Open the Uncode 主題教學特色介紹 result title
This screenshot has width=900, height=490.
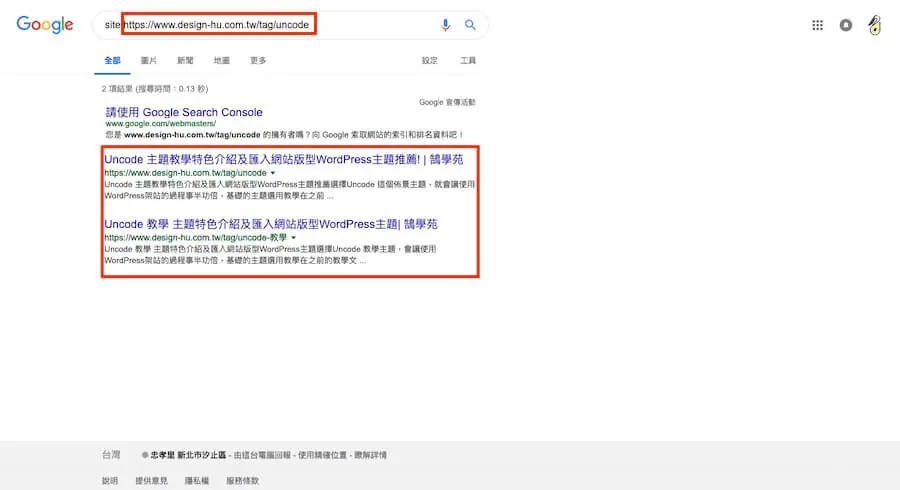(284, 160)
